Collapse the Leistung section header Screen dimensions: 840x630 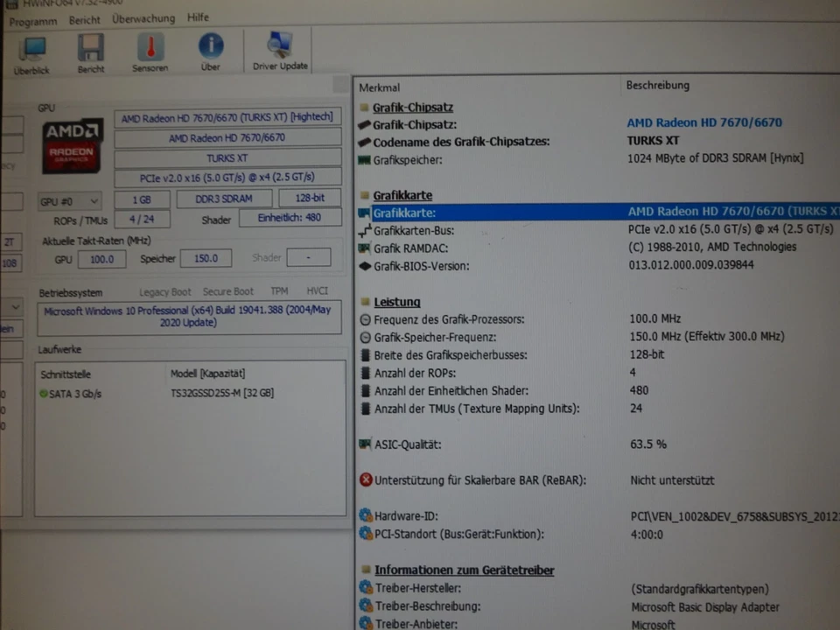click(396, 301)
